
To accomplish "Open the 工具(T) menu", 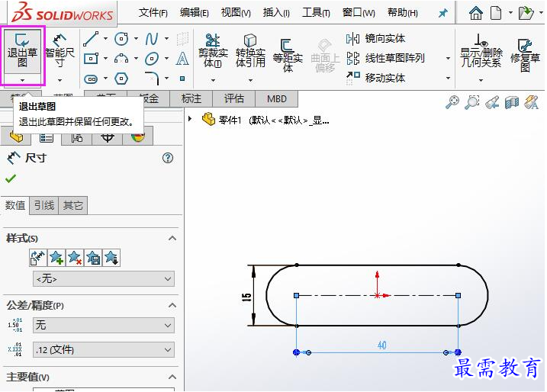I will tap(316, 13).
